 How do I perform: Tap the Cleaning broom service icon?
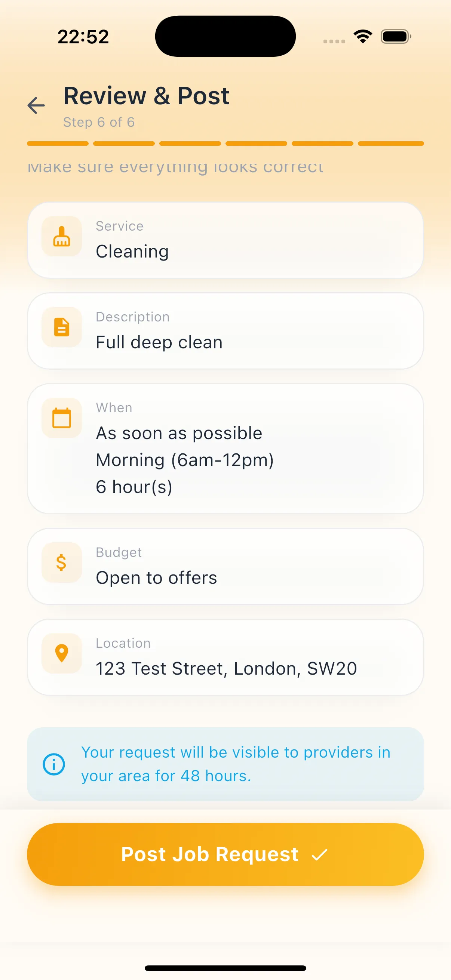click(62, 237)
